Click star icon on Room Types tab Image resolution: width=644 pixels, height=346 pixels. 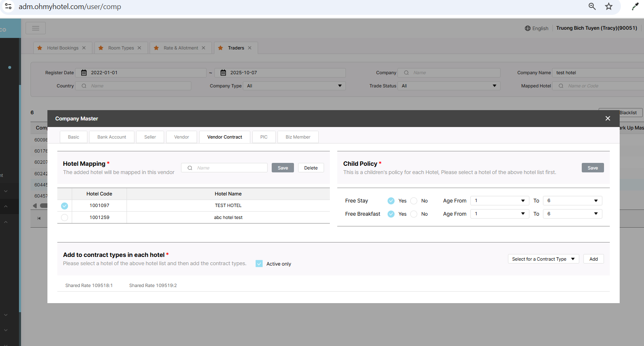[x=101, y=48]
